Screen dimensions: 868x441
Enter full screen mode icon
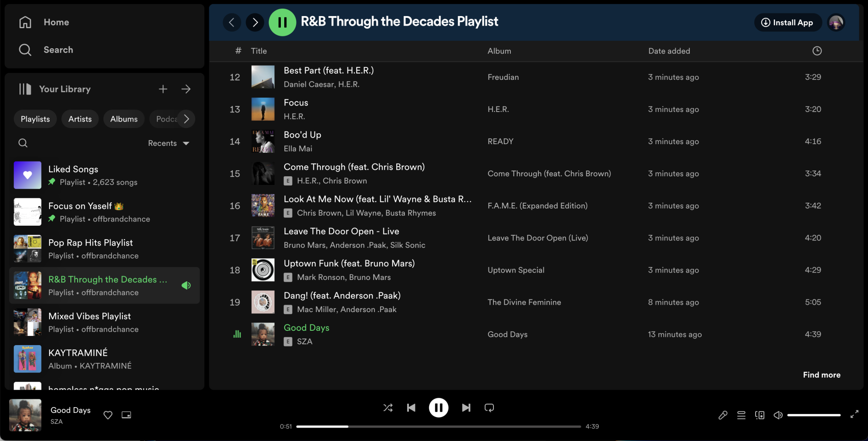(854, 415)
